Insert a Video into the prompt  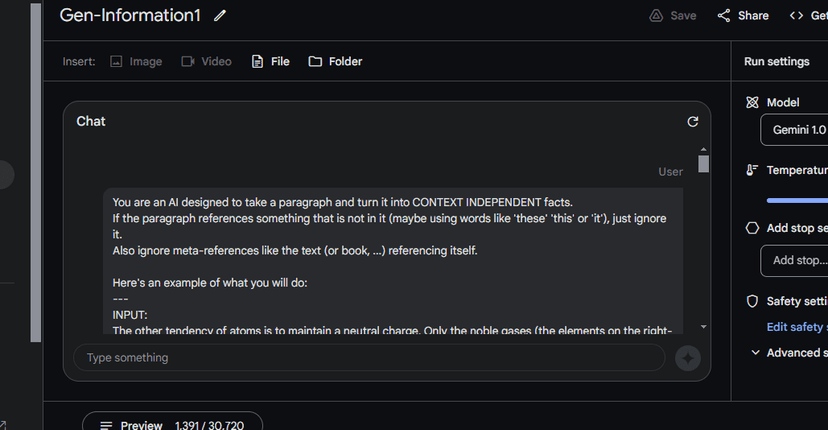pos(206,61)
